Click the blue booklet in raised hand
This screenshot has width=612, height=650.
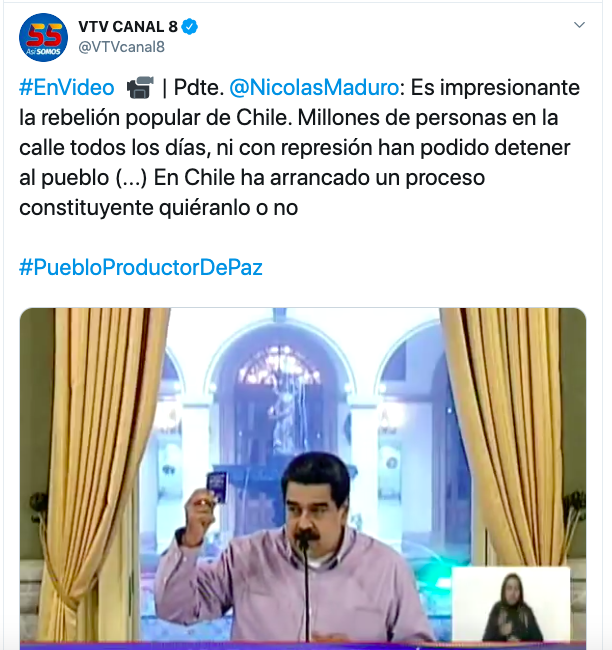click(x=216, y=488)
